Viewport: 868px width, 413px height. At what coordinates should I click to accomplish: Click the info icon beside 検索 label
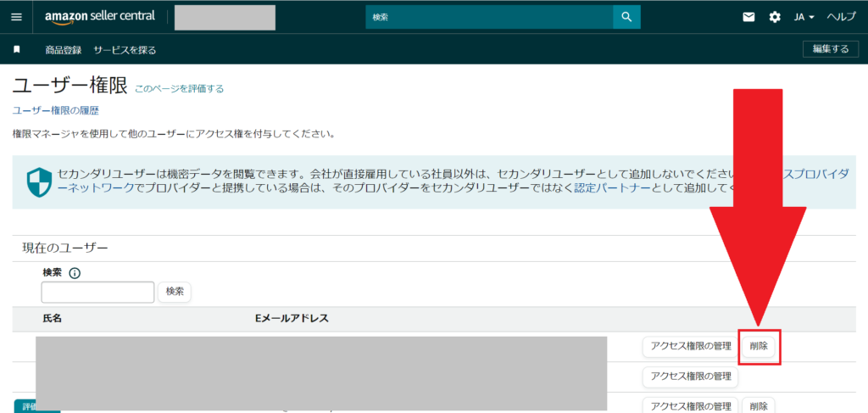click(x=75, y=273)
